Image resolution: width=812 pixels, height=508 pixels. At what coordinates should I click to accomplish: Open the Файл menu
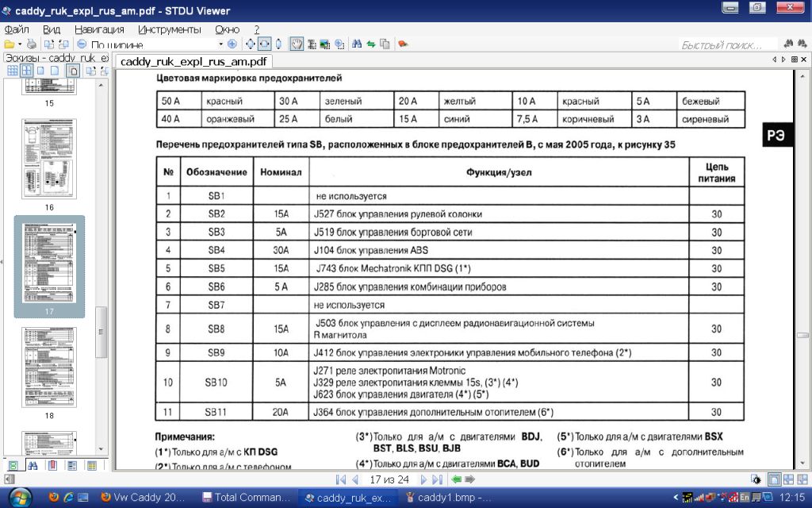click(17, 29)
